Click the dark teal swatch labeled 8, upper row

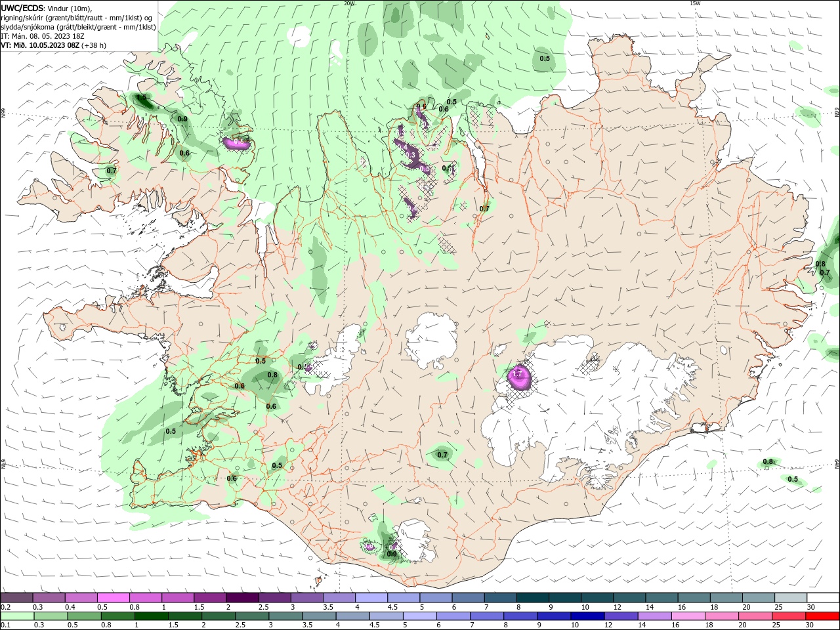(533, 598)
